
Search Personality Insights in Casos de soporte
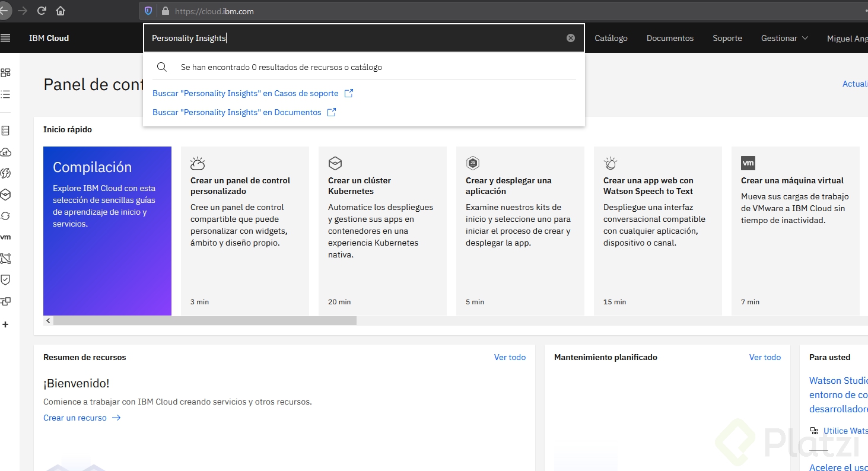246,93
